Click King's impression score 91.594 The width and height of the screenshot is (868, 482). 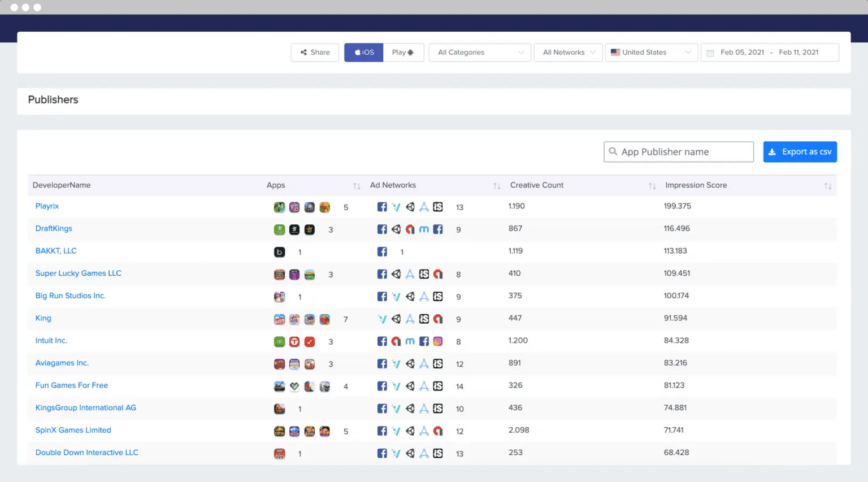coord(676,318)
